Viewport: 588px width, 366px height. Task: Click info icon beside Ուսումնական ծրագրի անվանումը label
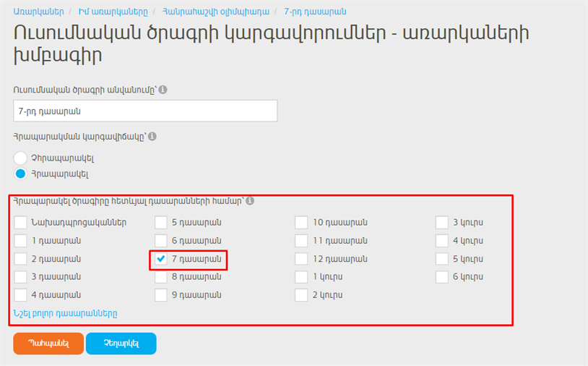click(x=163, y=90)
